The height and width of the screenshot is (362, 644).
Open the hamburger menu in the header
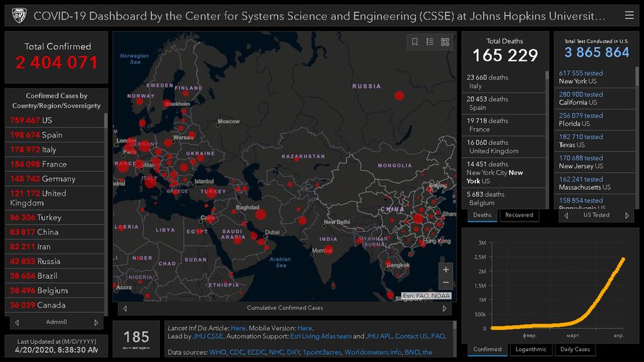pyautogui.click(x=628, y=15)
